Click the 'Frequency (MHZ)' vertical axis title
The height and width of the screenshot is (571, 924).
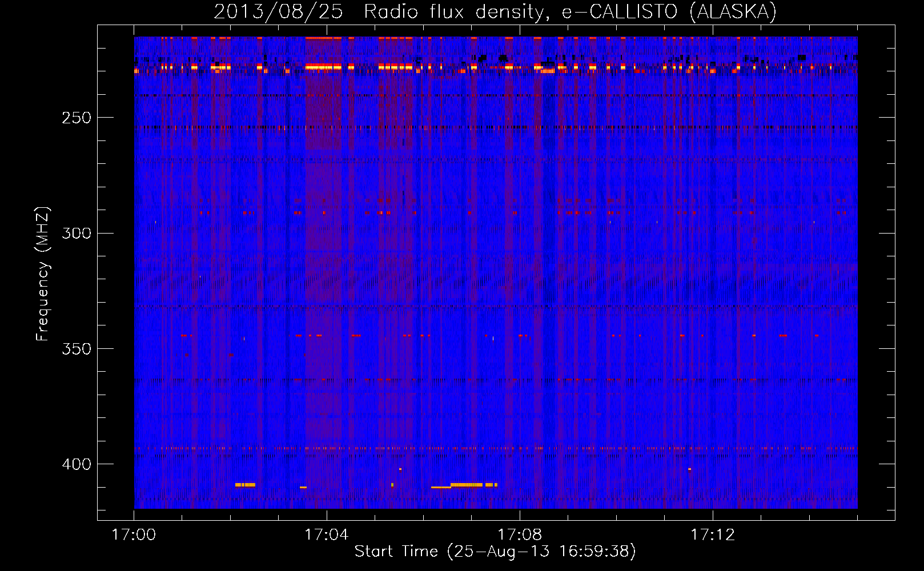(x=43, y=274)
